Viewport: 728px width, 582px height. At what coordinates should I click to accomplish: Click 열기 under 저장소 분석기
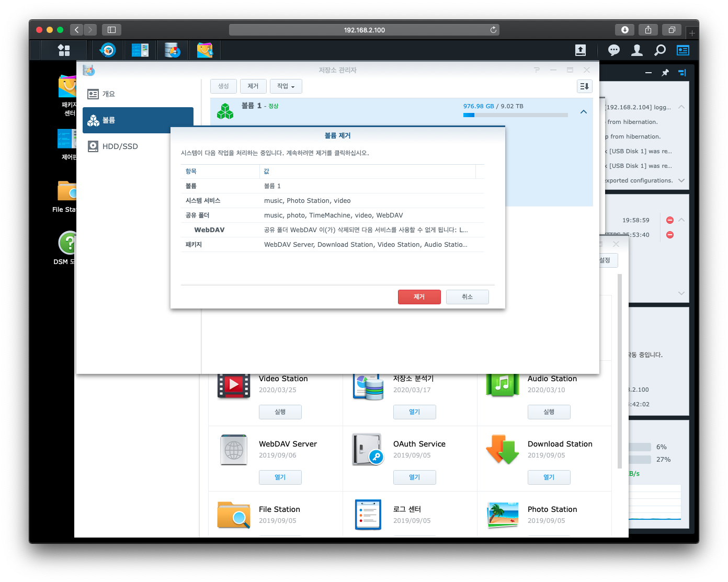(x=415, y=412)
